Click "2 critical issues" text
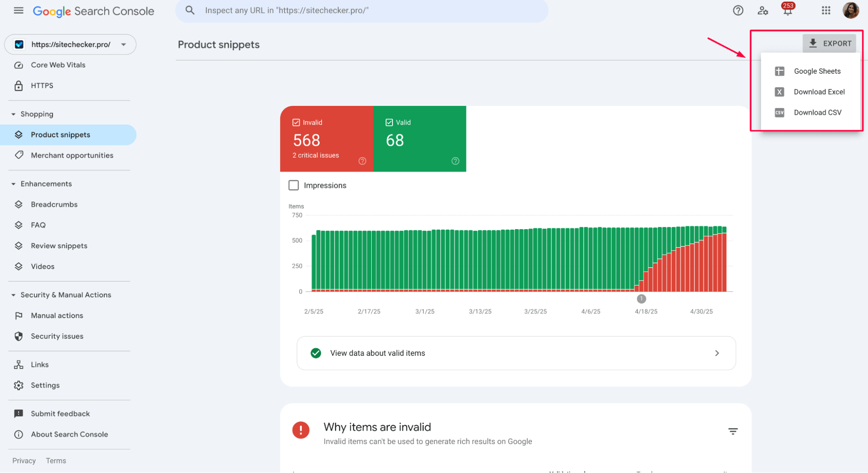 click(x=315, y=155)
